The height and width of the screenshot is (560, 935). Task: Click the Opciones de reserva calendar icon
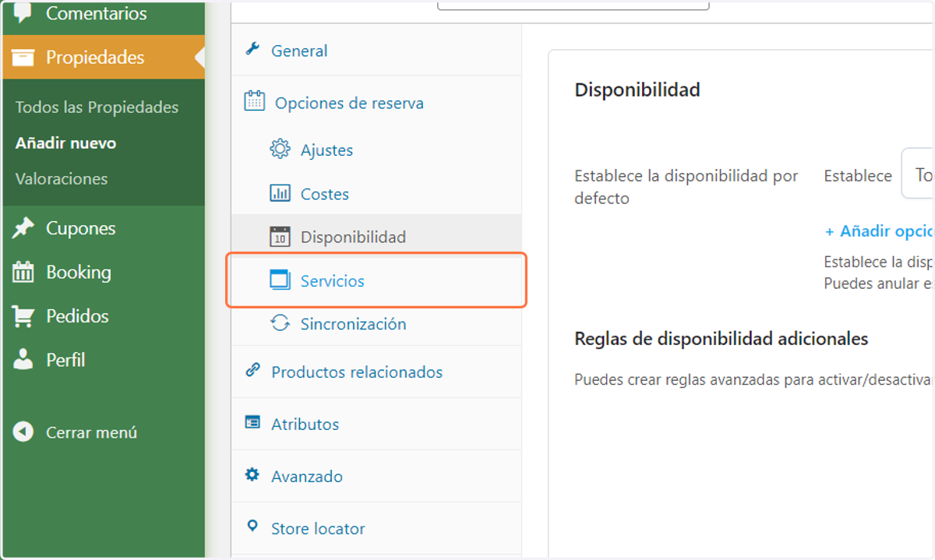[254, 101]
